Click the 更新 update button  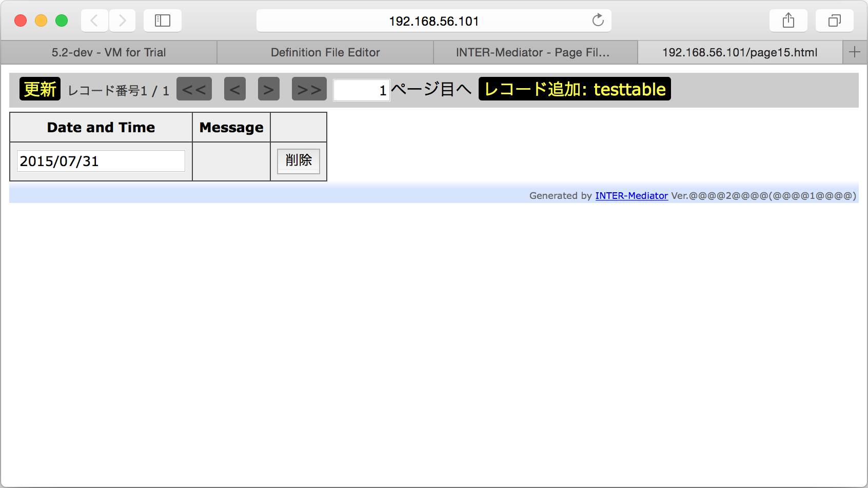tap(40, 89)
